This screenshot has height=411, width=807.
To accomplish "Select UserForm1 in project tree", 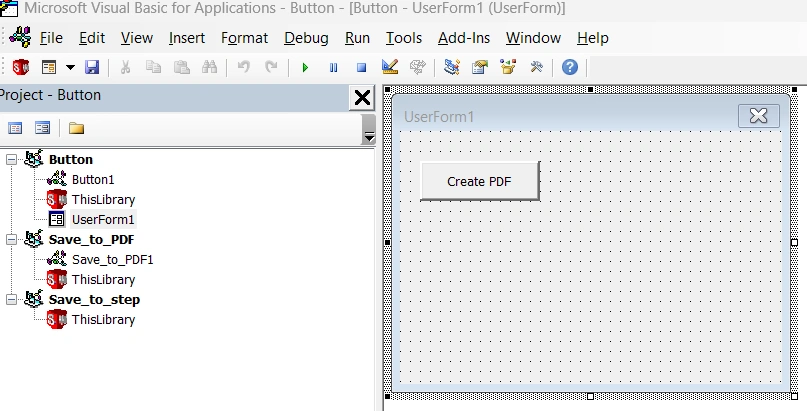I will [x=103, y=220].
